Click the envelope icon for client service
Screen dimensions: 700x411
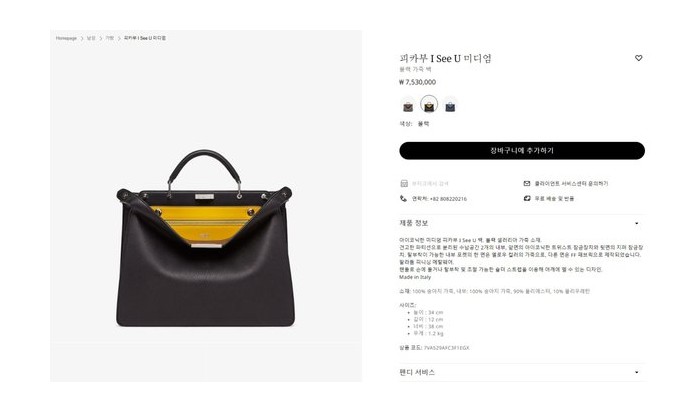(x=527, y=183)
